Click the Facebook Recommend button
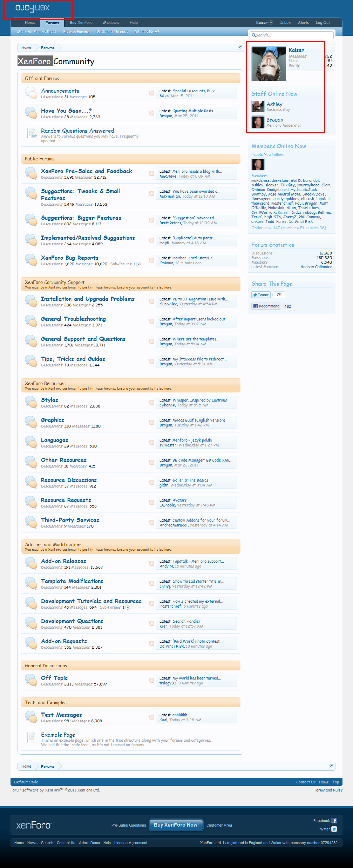 point(266,306)
